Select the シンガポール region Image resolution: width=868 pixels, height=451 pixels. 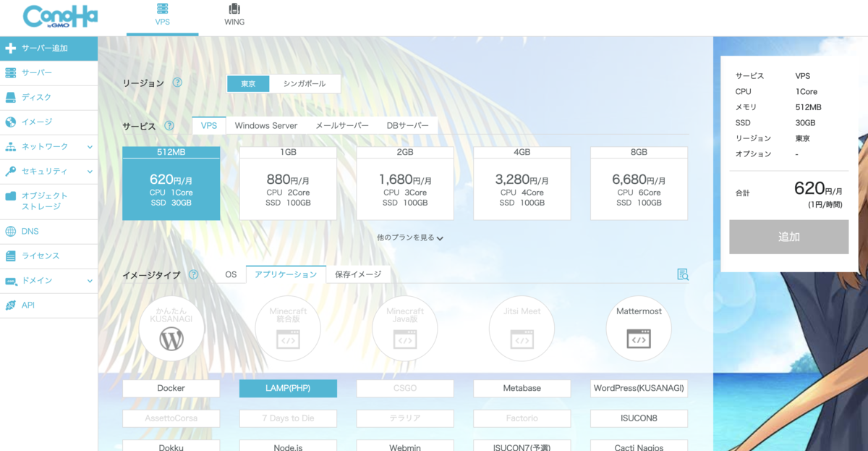tap(305, 83)
